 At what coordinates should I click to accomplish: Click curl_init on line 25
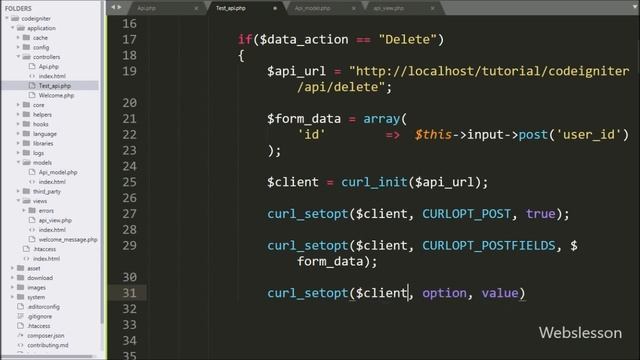tap(374, 182)
